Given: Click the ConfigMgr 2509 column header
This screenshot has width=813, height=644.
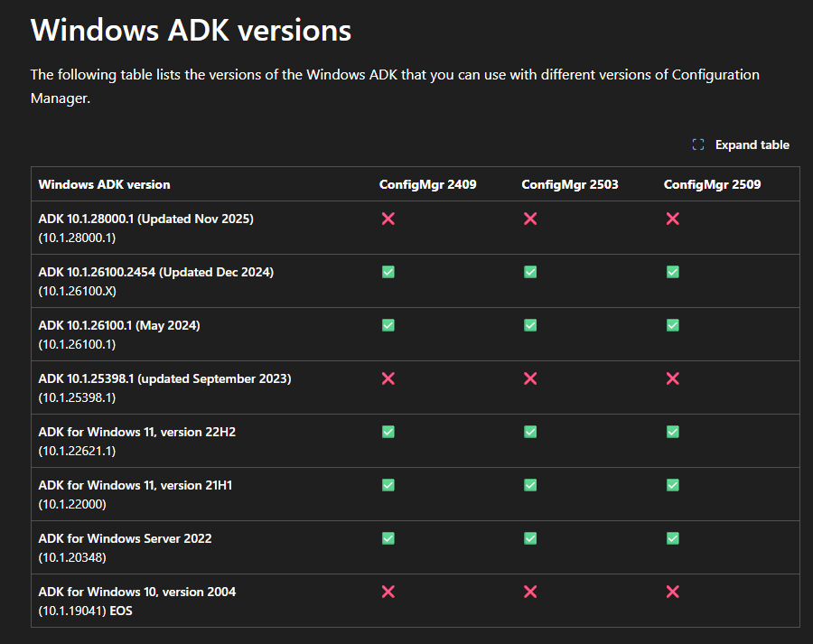Looking at the screenshot, I should coord(713,184).
